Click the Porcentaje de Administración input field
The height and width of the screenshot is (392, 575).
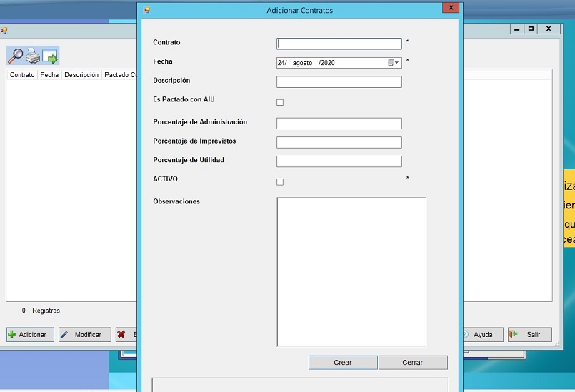tap(339, 124)
